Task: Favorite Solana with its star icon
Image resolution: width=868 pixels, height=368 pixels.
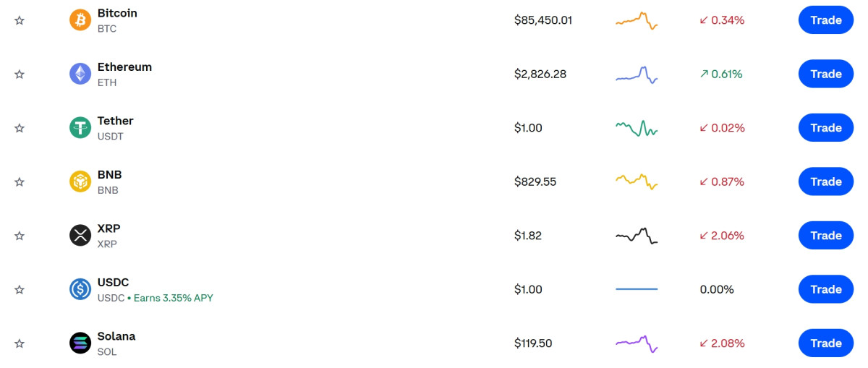Action: pyautogui.click(x=20, y=343)
